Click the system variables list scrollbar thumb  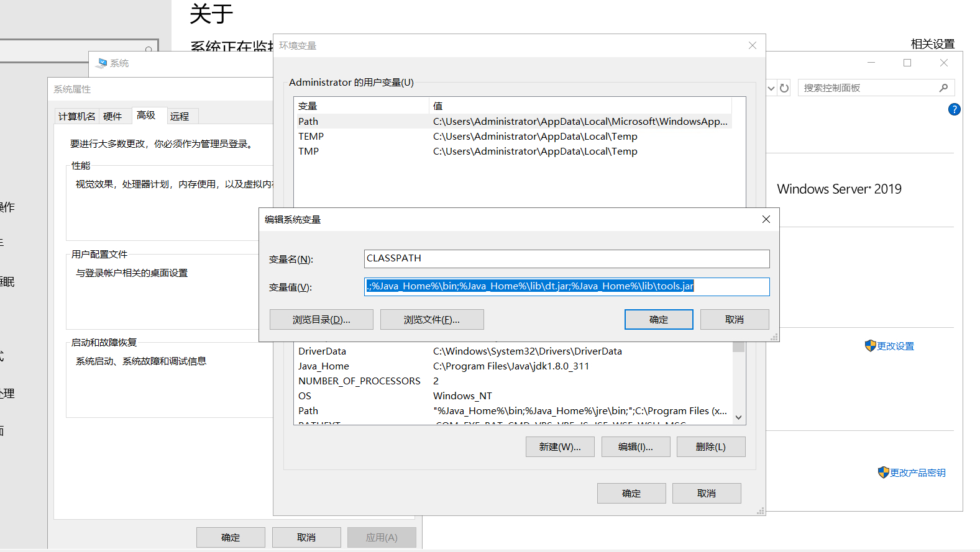tap(739, 347)
